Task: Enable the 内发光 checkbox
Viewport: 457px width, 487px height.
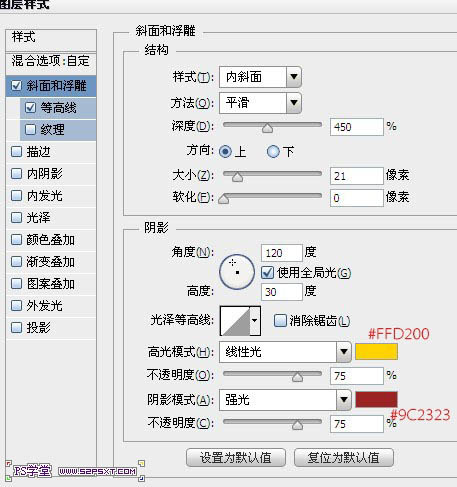Action: (16, 196)
